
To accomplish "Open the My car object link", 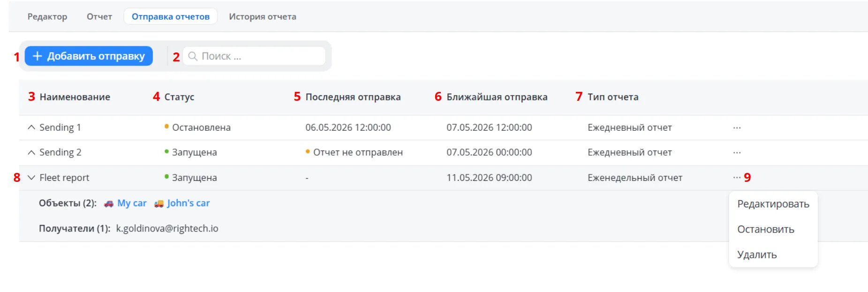I will point(132,203).
